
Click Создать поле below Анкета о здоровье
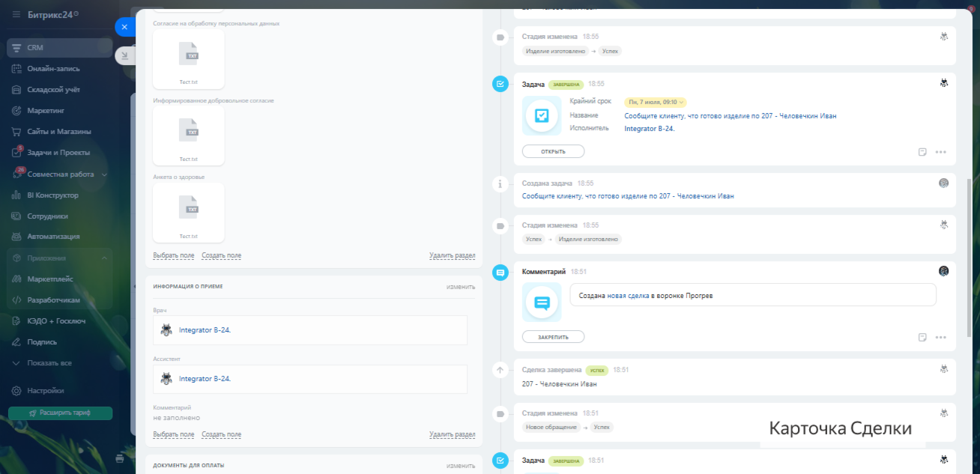[221, 255]
